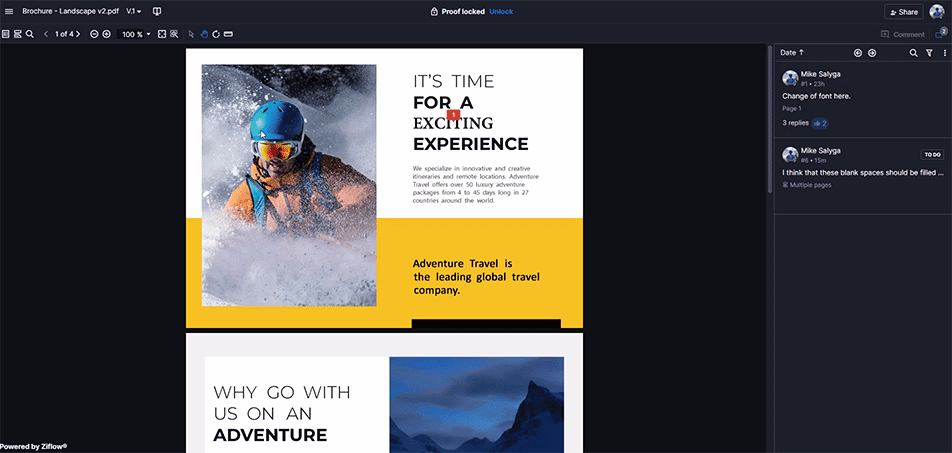The width and height of the screenshot is (952, 453).
Task: Open the search in document magnifier
Action: click(x=29, y=34)
